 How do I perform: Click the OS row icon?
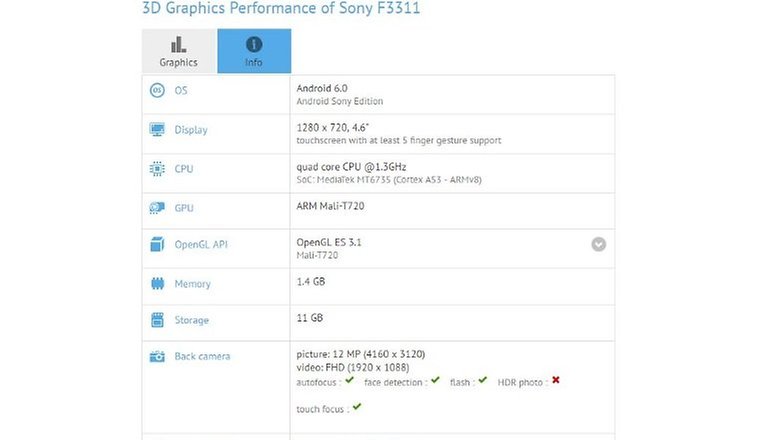[x=157, y=90]
